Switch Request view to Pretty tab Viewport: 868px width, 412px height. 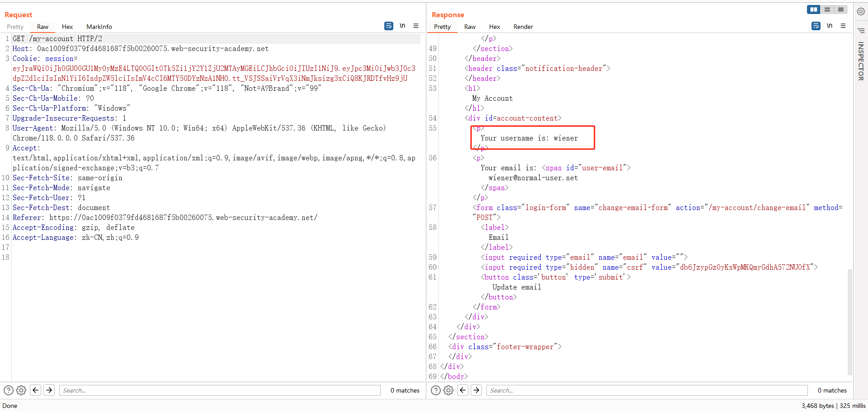(15, 27)
